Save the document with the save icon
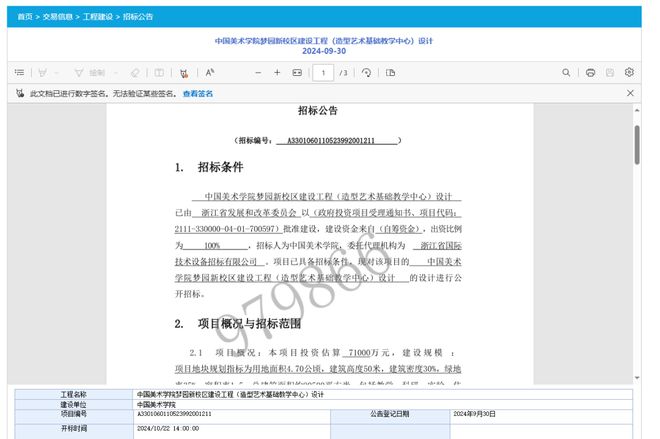This screenshot has width=660, height=439. point(610,72)
